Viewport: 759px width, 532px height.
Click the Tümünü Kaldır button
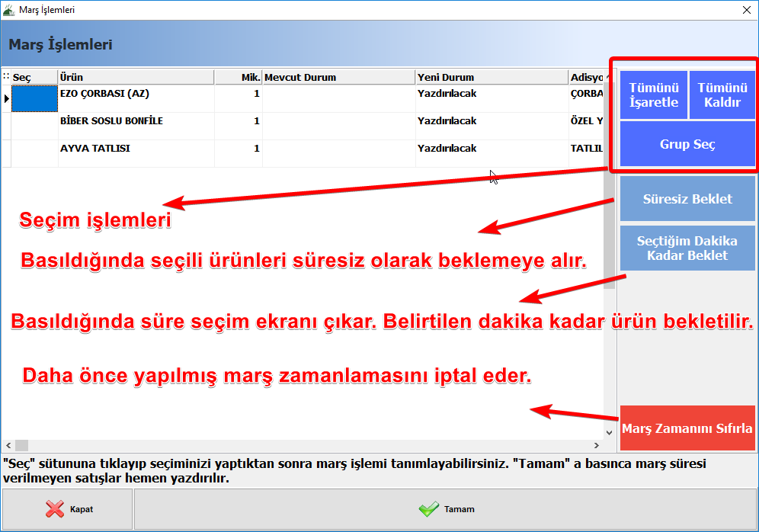tap(722, 95)
